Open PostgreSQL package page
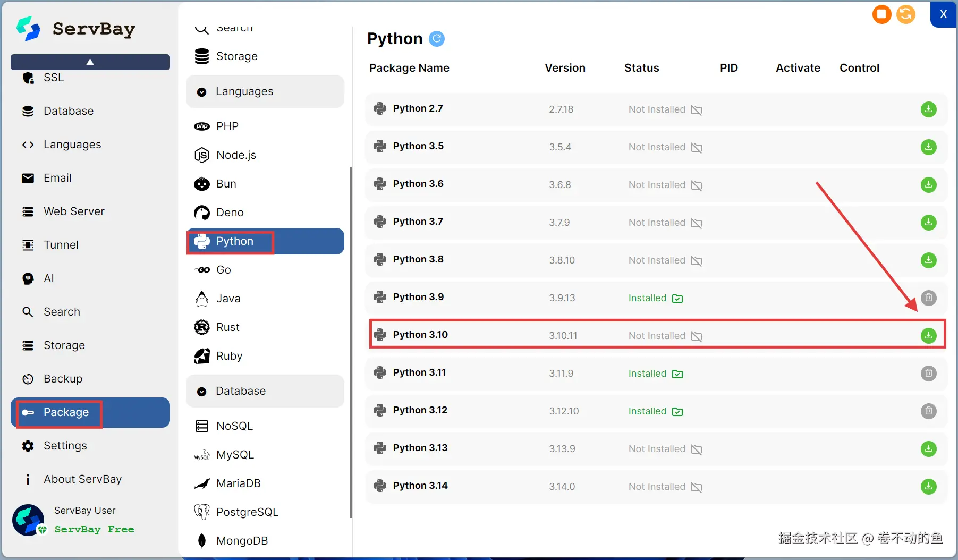The width and height of the screenshot is (958, 560). click(x=247, y=512)
